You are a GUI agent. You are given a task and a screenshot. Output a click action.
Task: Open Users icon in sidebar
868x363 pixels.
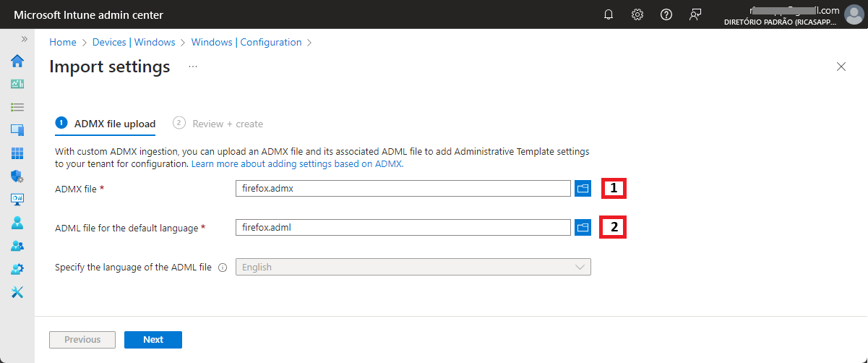click(x=17, y=223)
